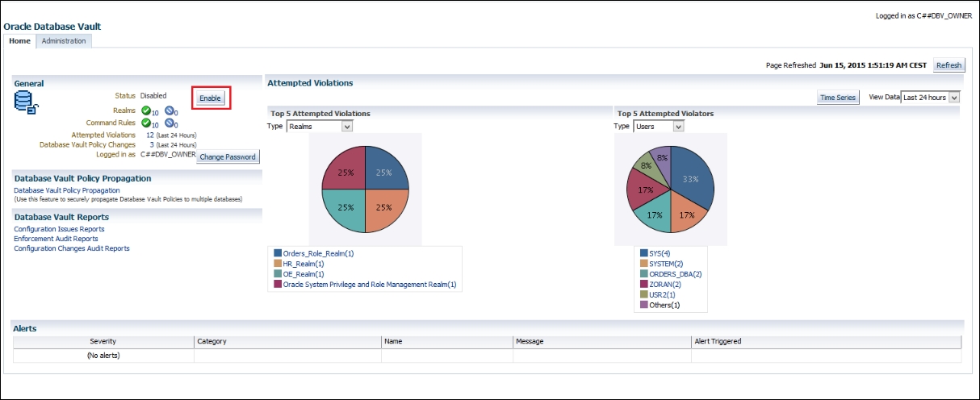This screenshot has width=980, height=400.
Task: Click Oracle System Privilege and Role Management Realm(1)
Action: coord(370,285)
